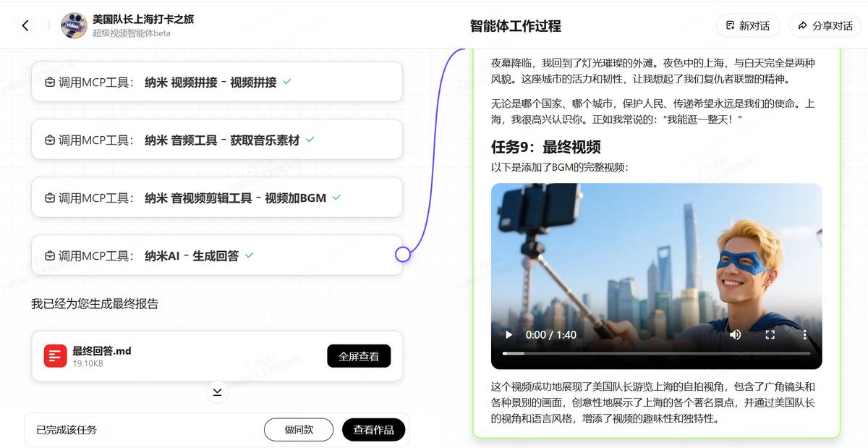Open the 视频加BGM tool call step

click(217, 198)
